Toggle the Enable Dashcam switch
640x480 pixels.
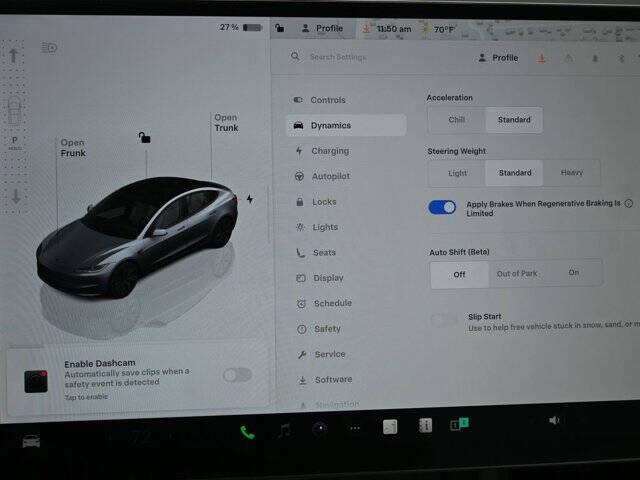tap(237, 375)
